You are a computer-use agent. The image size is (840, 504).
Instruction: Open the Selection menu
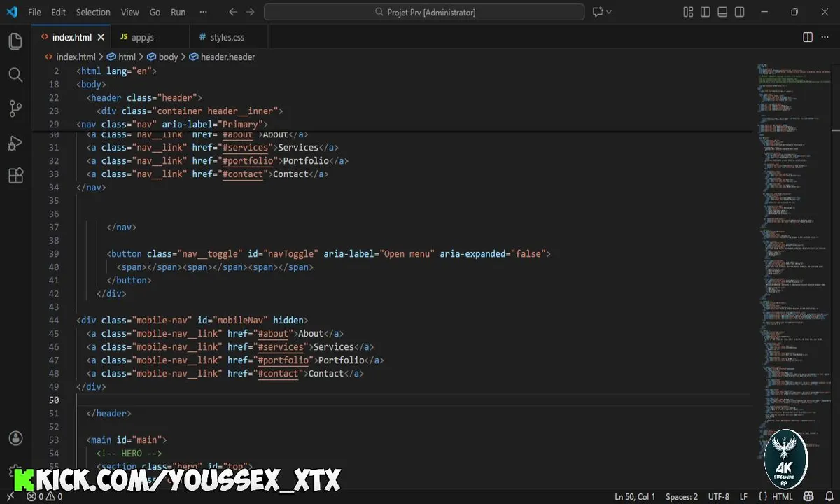click(x=93, y=12)
